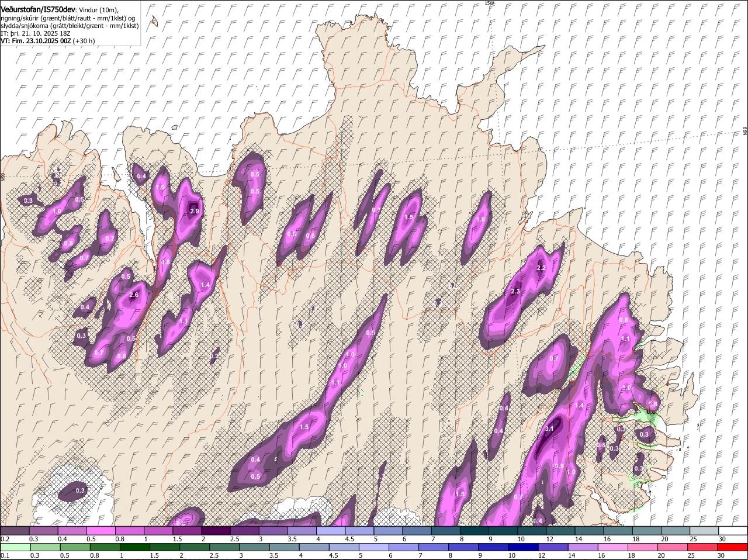Click the 'Veðurstofan/IS750dev' title text
This screenshot has width=748, height=560.
click(37, 9)
